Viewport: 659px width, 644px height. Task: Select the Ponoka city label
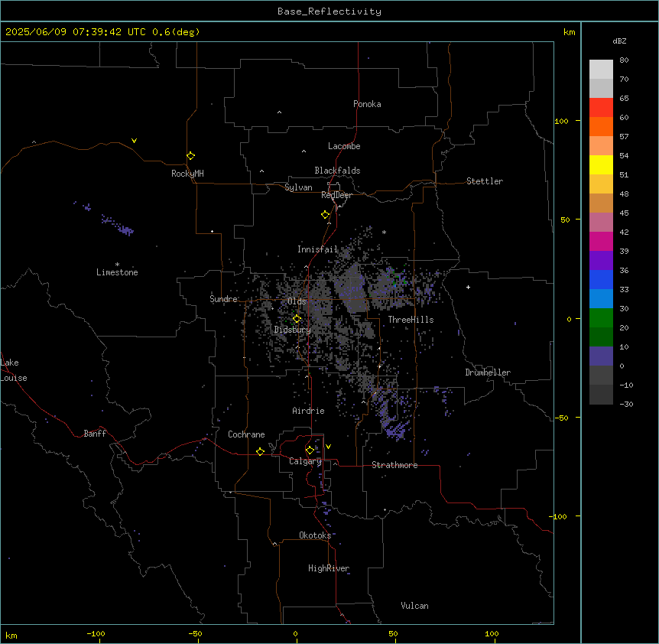click(x=367, y=104)
